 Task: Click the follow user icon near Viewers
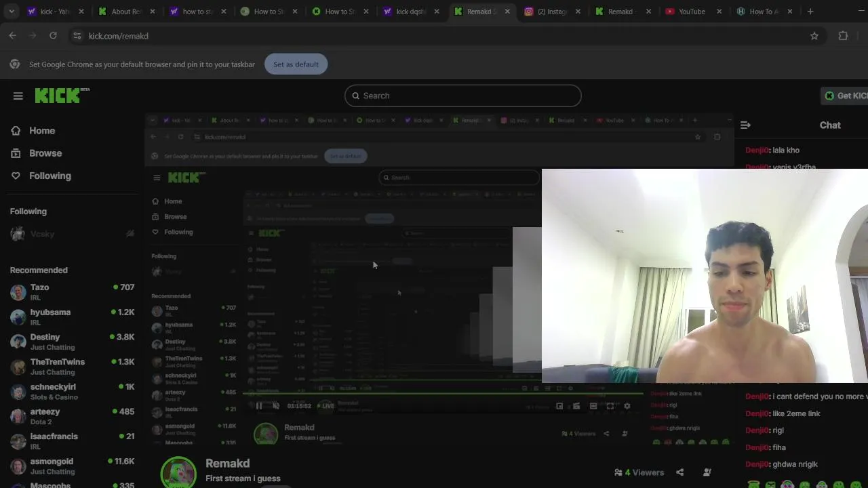coord(707,472)
